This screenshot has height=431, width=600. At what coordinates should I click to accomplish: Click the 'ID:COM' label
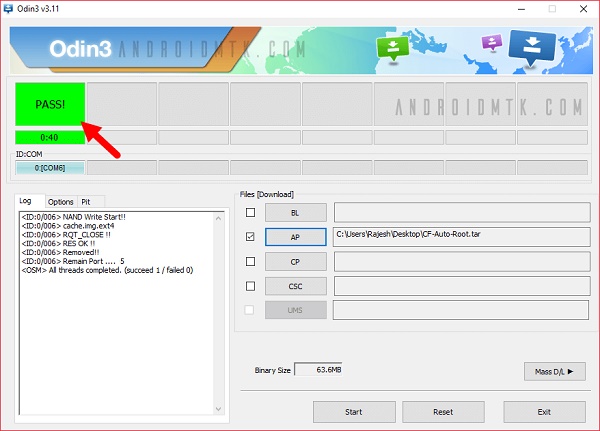[29, 154]
